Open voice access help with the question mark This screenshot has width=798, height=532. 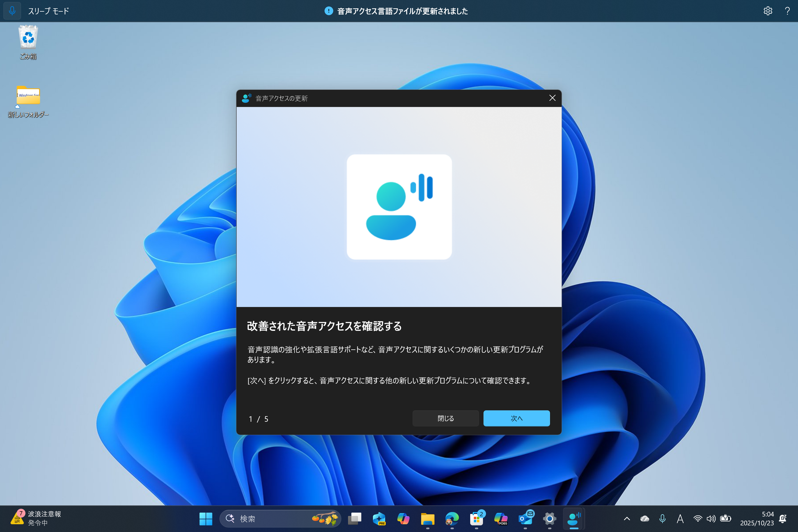pyautogui.click(x=787, y=11)
